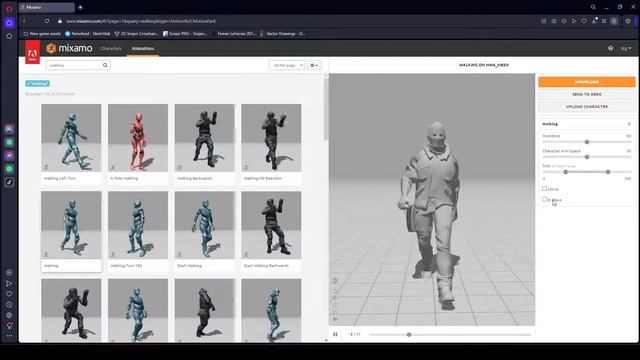Open the bookmarks star sidebar icon
Image resolution: width=640 pixels, height=360 pixels.
point(9,36)
